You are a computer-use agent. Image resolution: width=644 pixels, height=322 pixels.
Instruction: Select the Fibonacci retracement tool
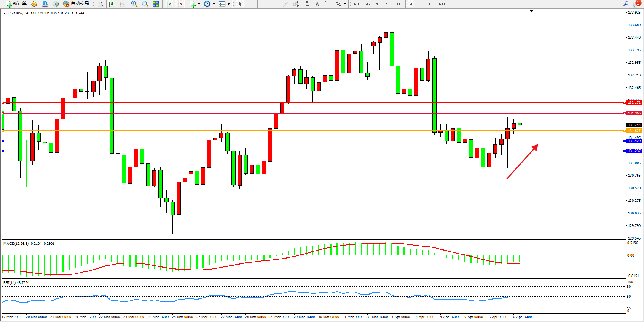306,4
